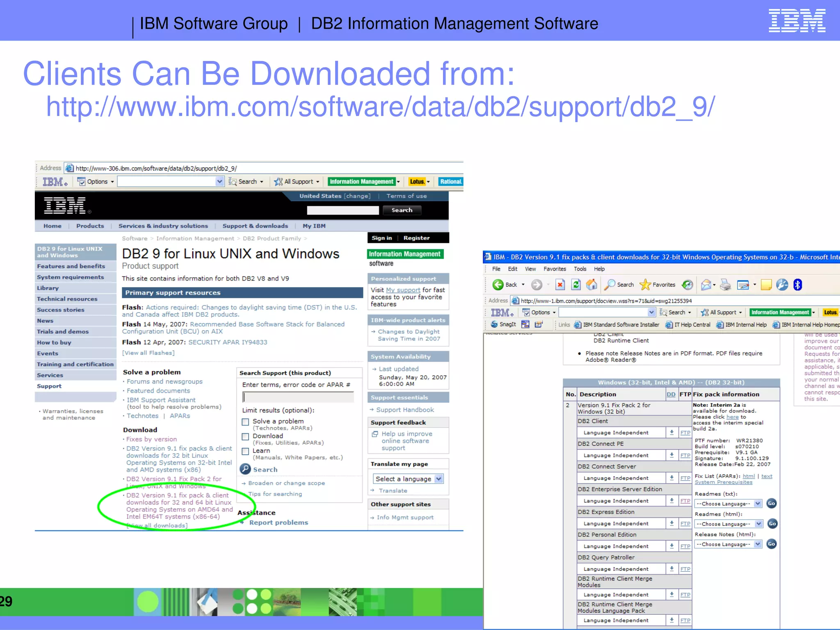This screenshot has height=630, width=840.
Task: Click Go button for Release Notes (html)
Action: (772, 544)
